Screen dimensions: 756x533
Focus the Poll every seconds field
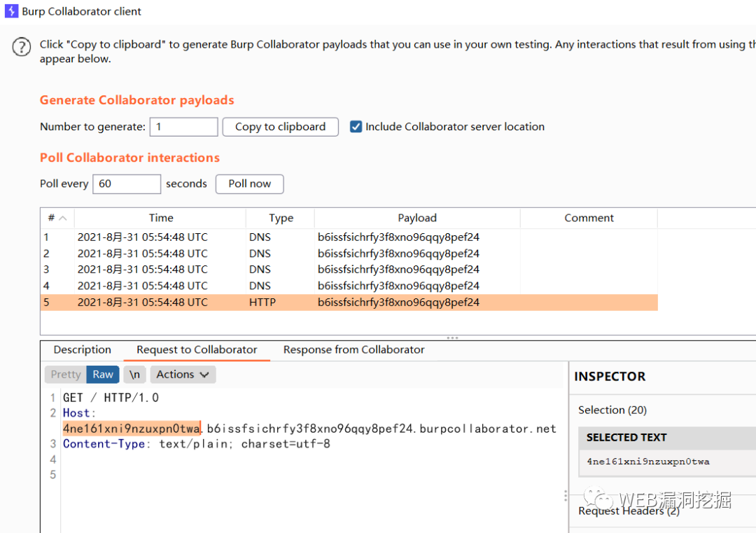tap(126, 184)
